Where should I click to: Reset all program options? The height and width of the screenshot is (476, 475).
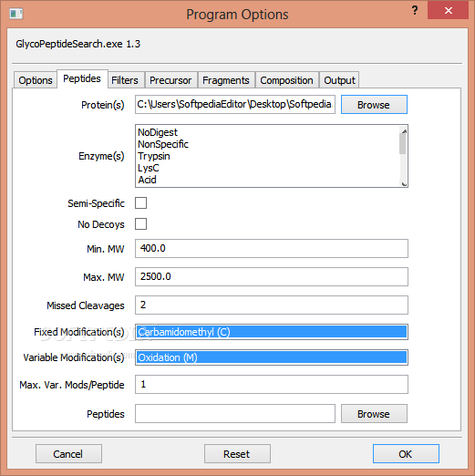237,454
